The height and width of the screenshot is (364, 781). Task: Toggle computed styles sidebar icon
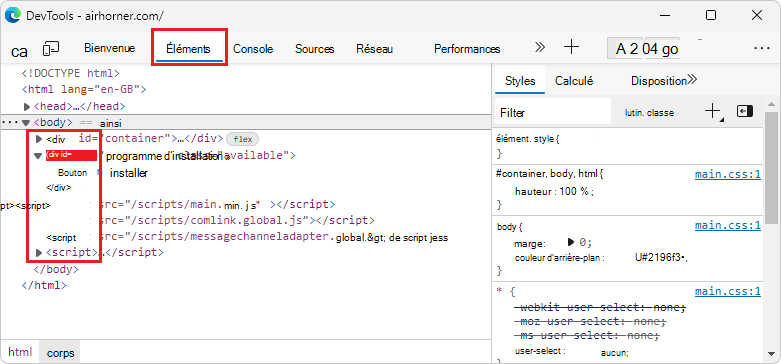pyautogui.click(x=745, y=111)
